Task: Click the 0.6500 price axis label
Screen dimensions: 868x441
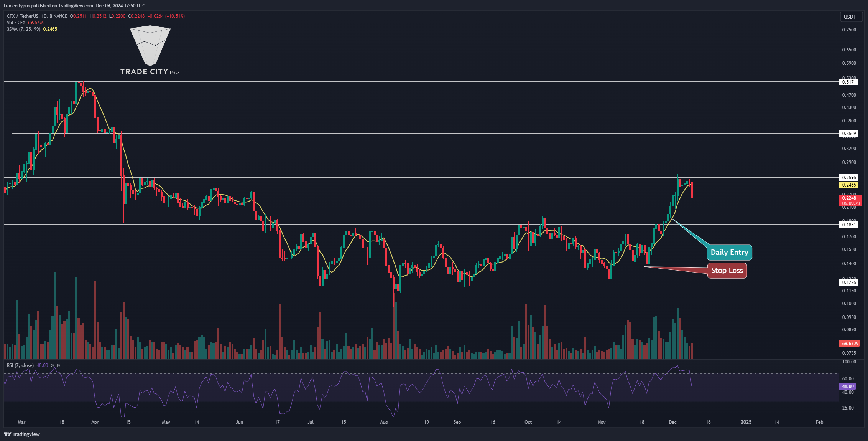Action: pos(849,50)
